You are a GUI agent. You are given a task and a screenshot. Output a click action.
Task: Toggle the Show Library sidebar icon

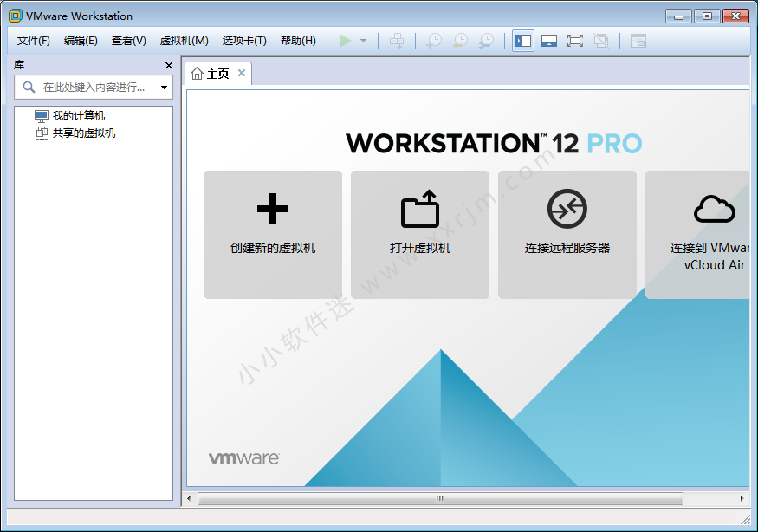tap(523, 41)
